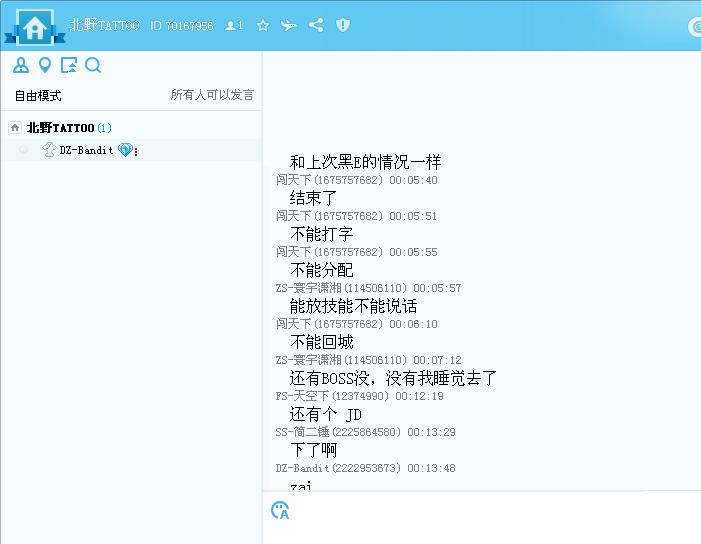The height and width of the screenshot is (544, 701).
Task: Click the airplane jump icon in header
Action: pos(288,25)
